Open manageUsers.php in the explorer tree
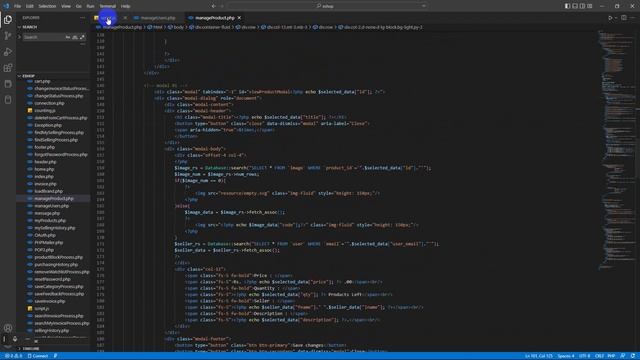This screenshot has height=360, width=640. point(51,206)
